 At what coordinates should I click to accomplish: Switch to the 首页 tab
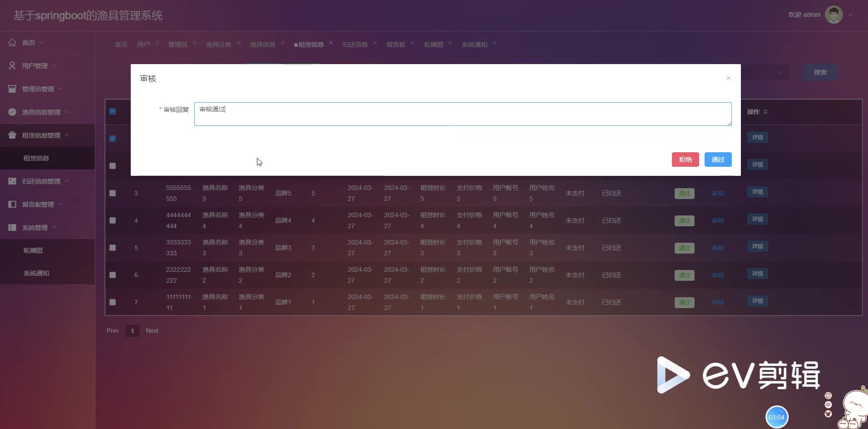point(121,44)
